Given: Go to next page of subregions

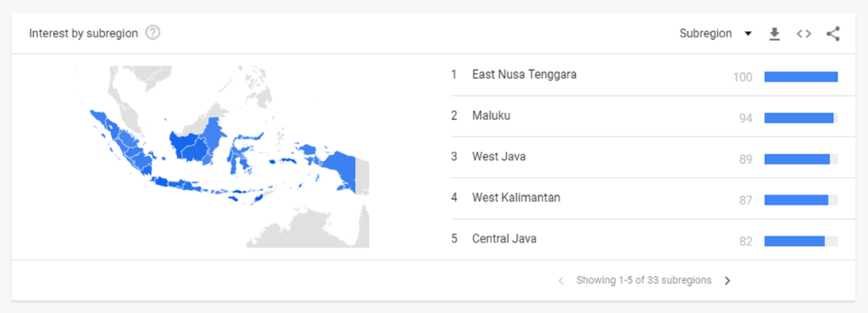Looking at the screenshot, I should [727, 281].
